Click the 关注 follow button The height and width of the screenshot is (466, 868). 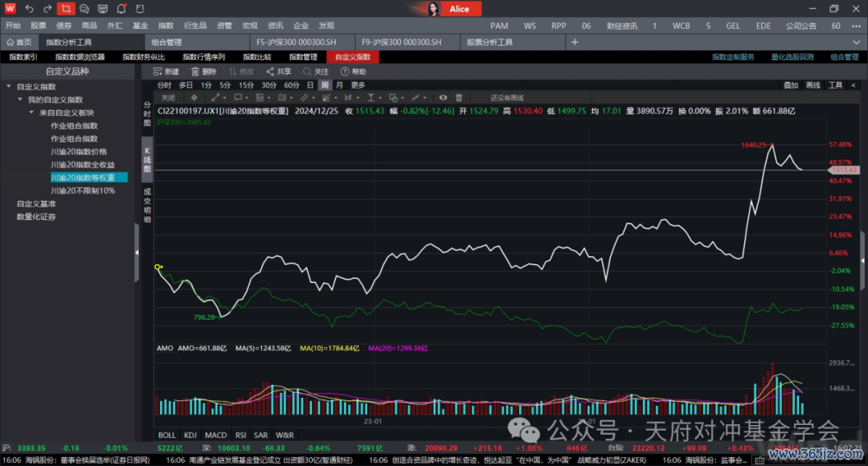pos(316,72)
